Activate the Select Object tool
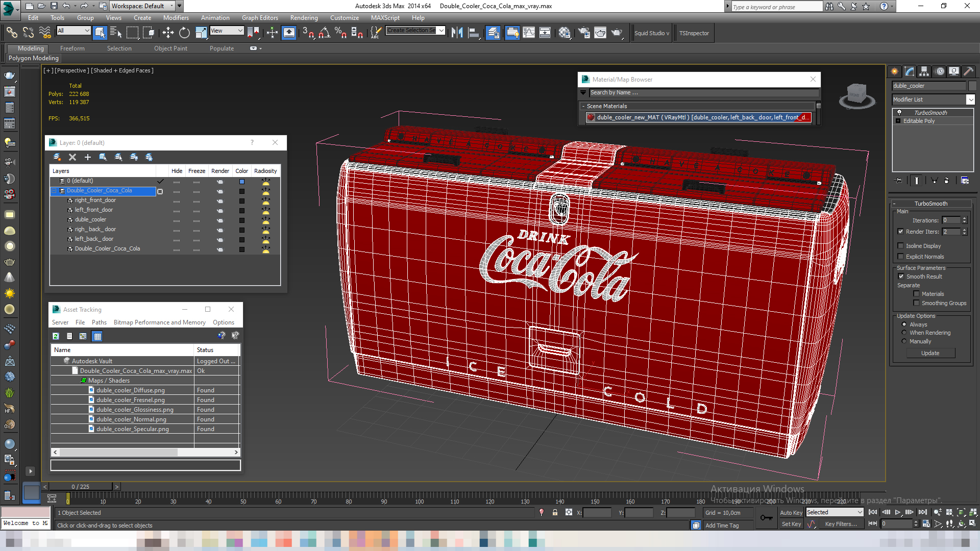Viewport: 980px width, 551px height. [100, 33]
